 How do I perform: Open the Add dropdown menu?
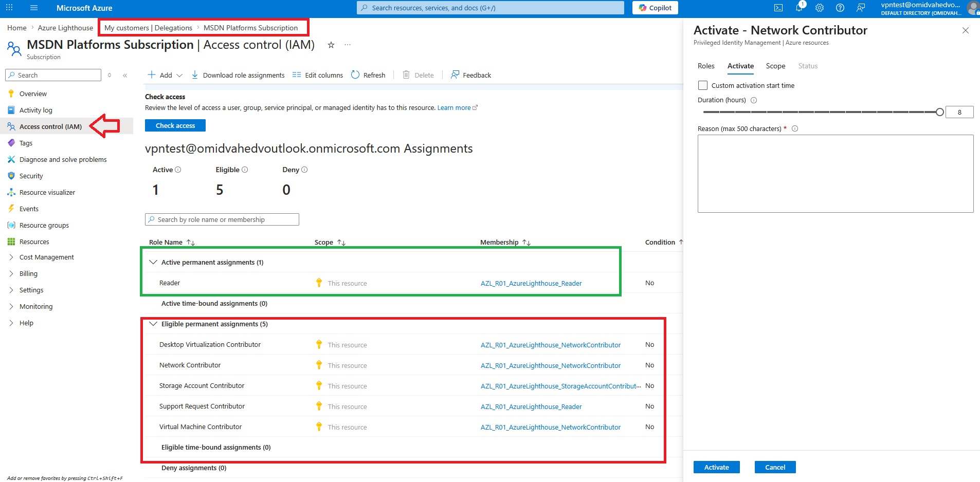[x=165, y=75]
